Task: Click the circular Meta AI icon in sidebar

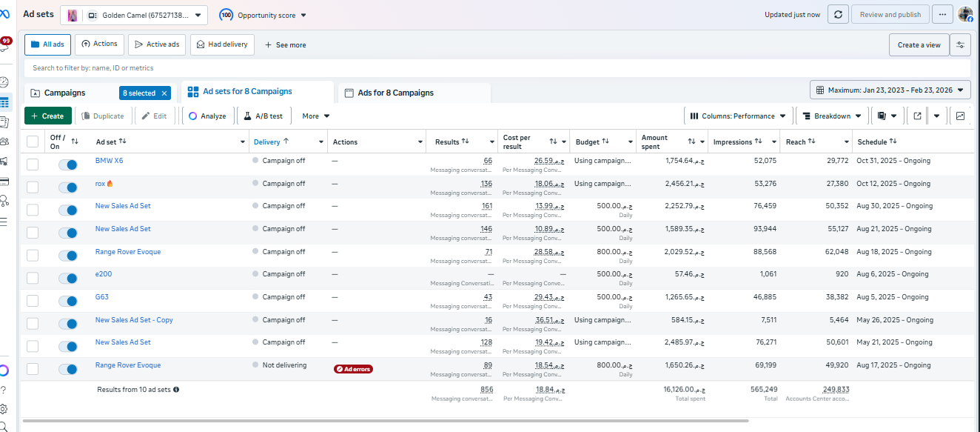Action: pyautogui.click(x=4, y=370)
